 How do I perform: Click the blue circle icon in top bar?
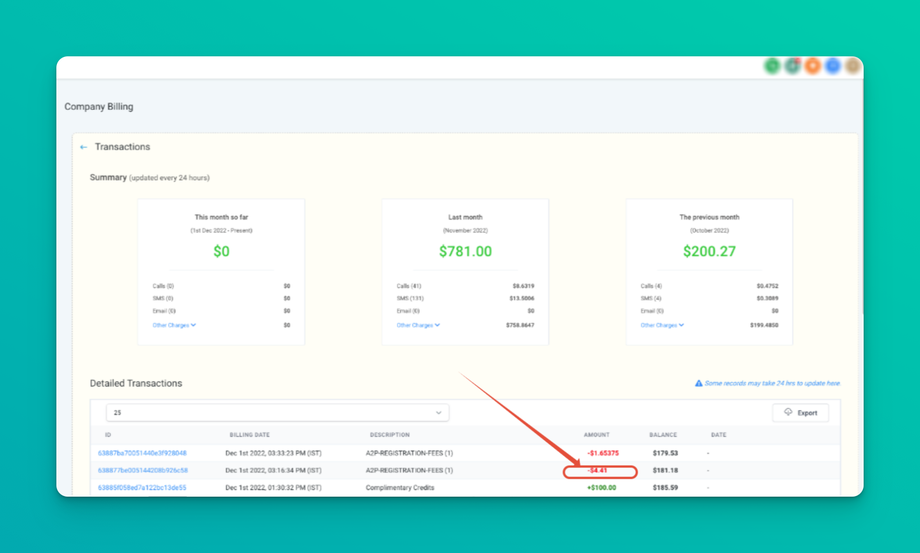click(833, 66)
